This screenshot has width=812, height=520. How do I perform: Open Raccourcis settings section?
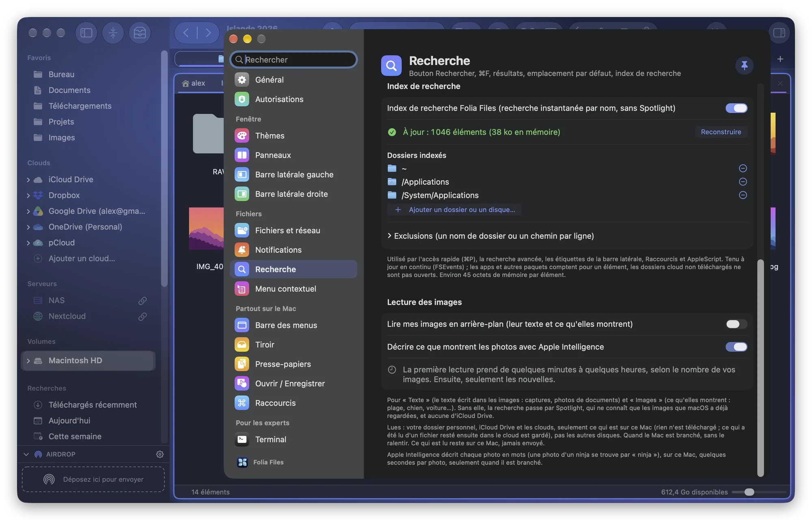pyautogui.click(x=294, y=403)
